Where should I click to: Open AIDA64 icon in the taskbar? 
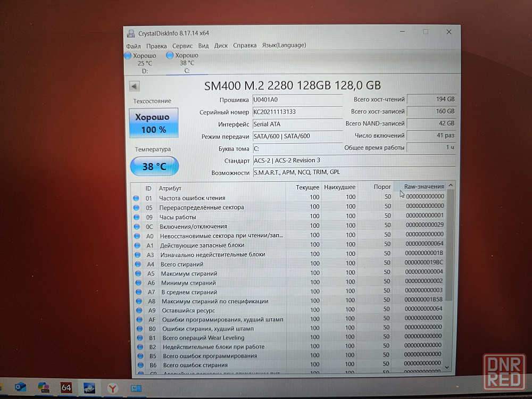point(66,387)
